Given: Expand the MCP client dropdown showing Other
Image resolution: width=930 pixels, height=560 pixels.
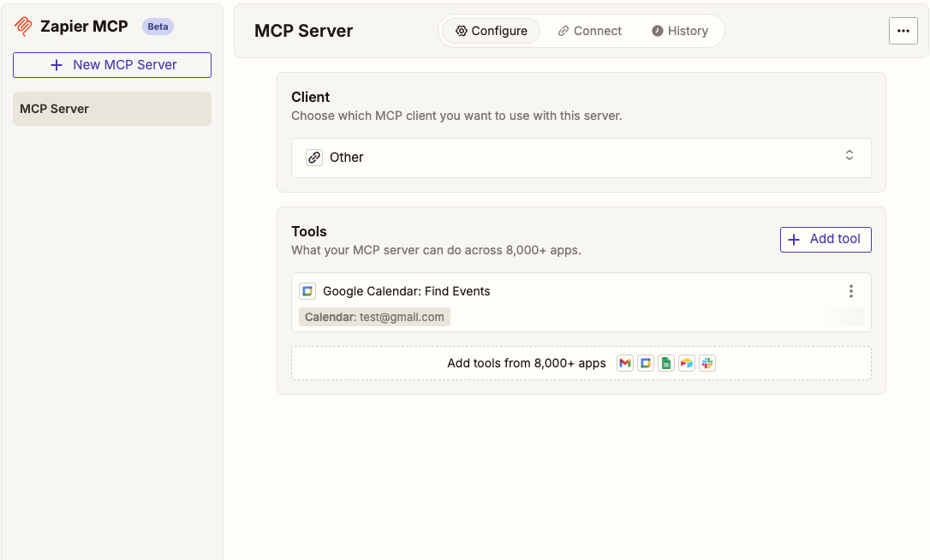Looking at the screenshot, I should pyautogui.click(x=581, y=158).
